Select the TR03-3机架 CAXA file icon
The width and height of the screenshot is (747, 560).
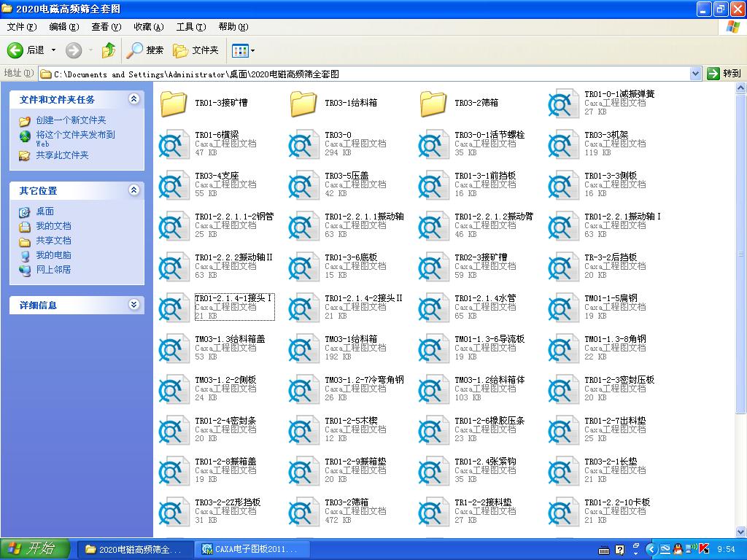(x=562, y=144)
